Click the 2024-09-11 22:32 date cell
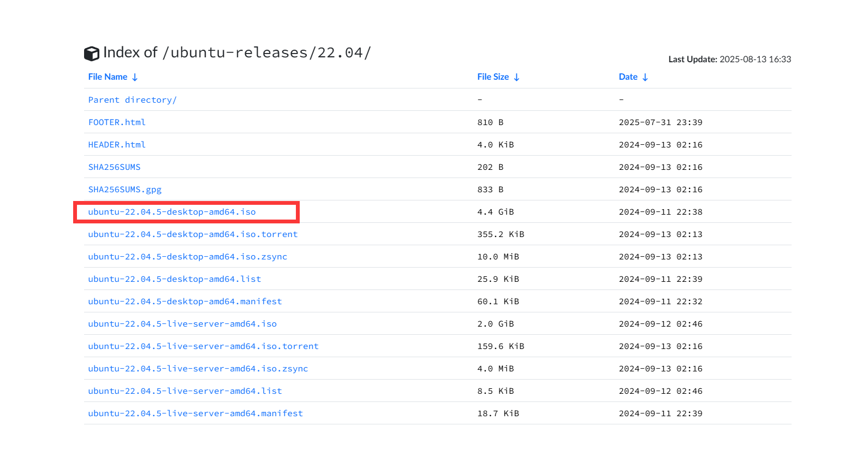This screenshot has height=473, width=868. (x=661, y=301)
